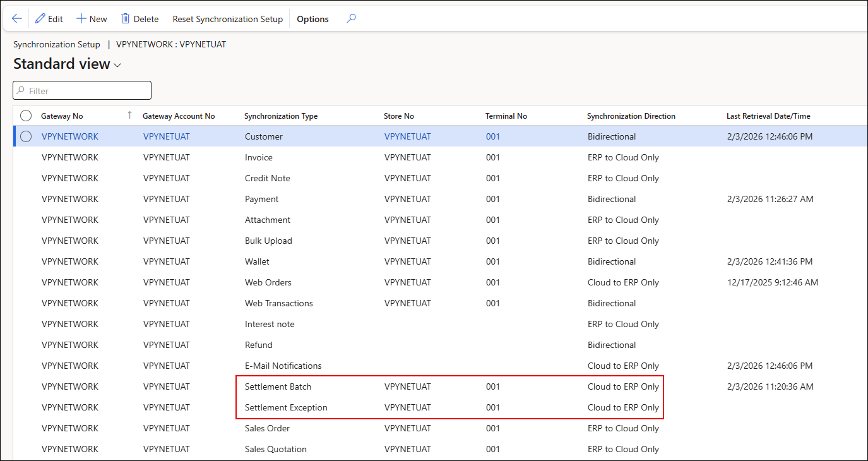Open the Options menu

312,19
